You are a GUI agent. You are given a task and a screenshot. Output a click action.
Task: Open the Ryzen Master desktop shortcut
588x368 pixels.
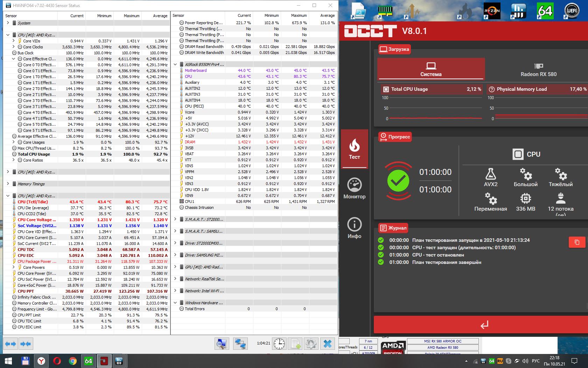point(492,11)
